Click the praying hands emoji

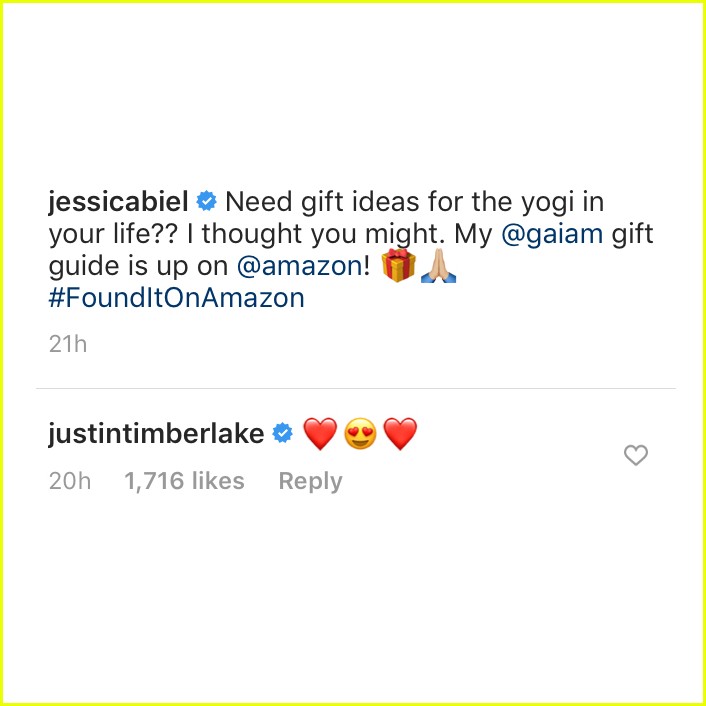[x=438, y=266]
